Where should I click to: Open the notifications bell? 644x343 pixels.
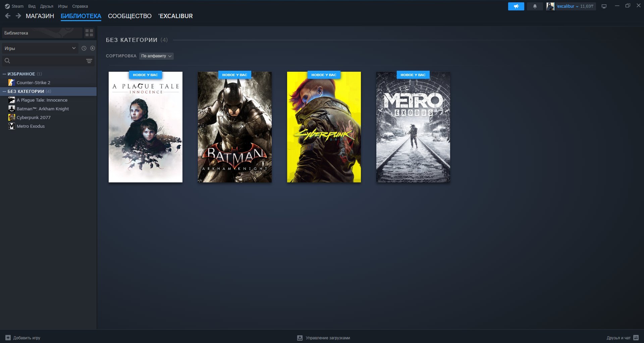click(535, 6)
